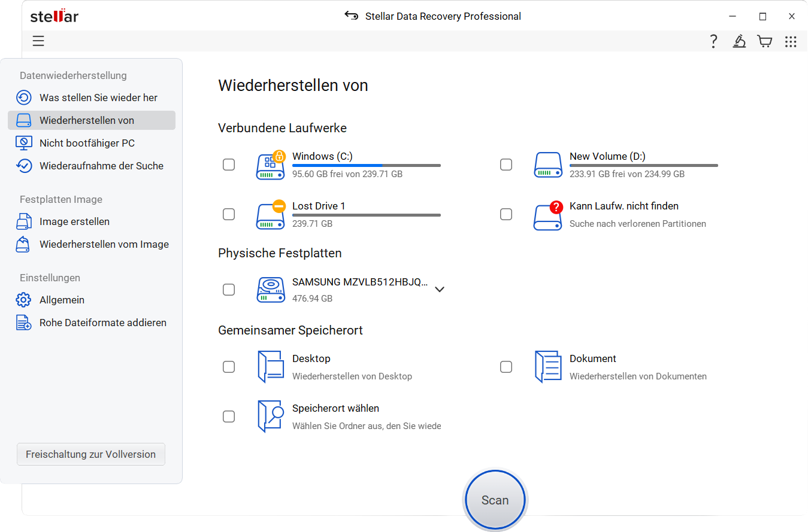Click the Desktop location label
This screenshot has height=532, width=808.
311,358
